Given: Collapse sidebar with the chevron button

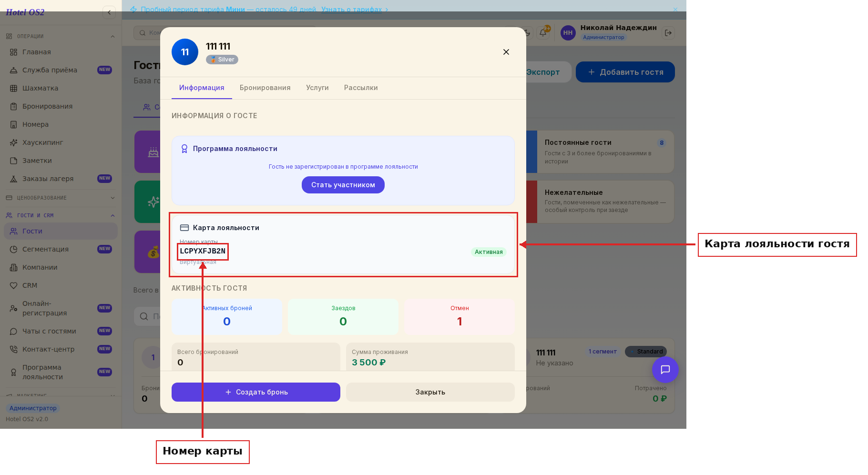Looking at the screenshot, I should 109,12.
